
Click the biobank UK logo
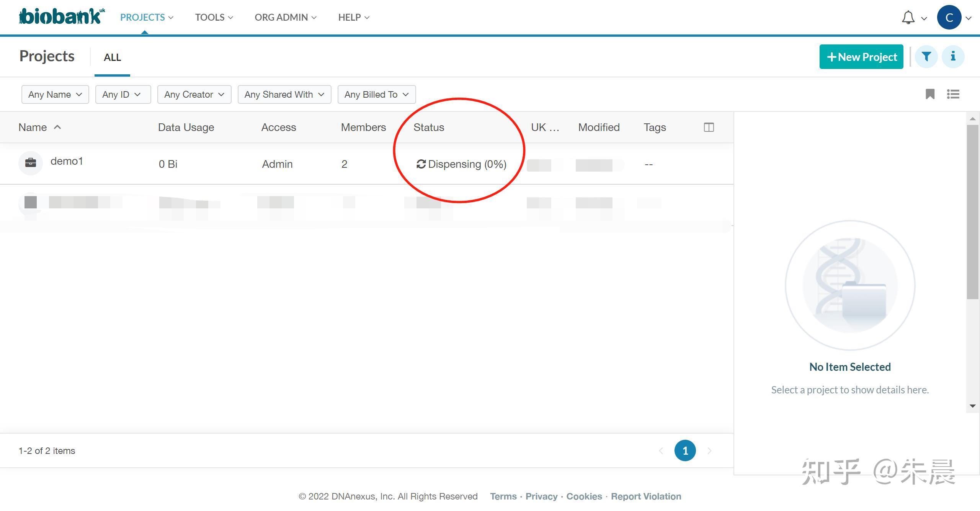point(61,16)
